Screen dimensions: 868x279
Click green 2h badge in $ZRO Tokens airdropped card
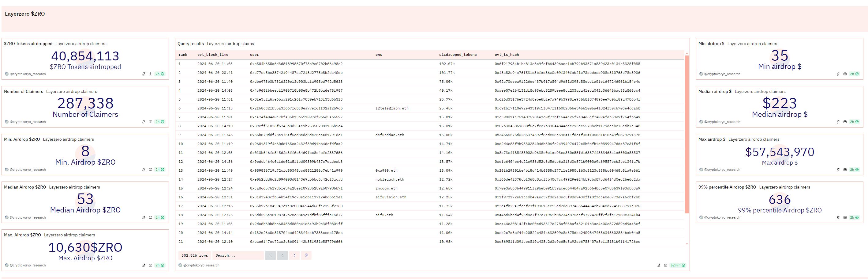(x=160, y=74)
